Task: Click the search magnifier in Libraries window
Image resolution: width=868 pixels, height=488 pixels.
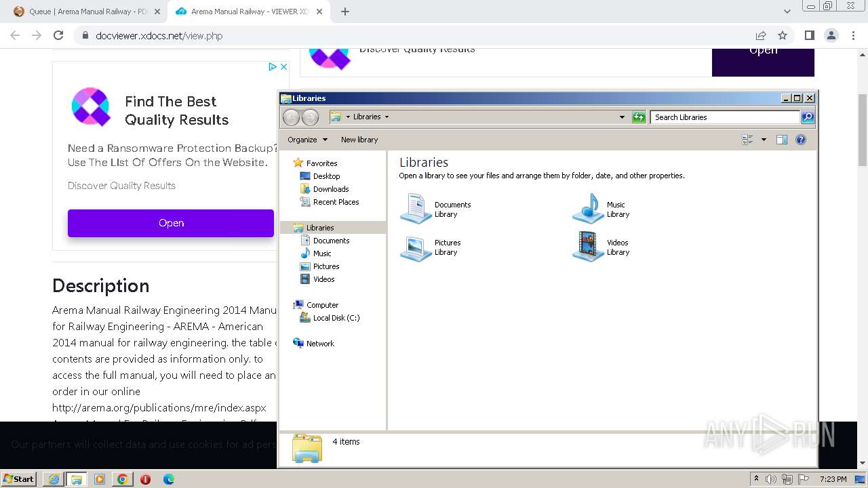Action: point(808,117)
